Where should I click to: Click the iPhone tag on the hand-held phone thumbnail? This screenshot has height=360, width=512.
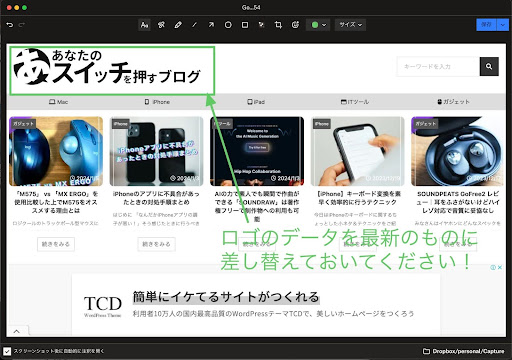click(x=321, y=124)
